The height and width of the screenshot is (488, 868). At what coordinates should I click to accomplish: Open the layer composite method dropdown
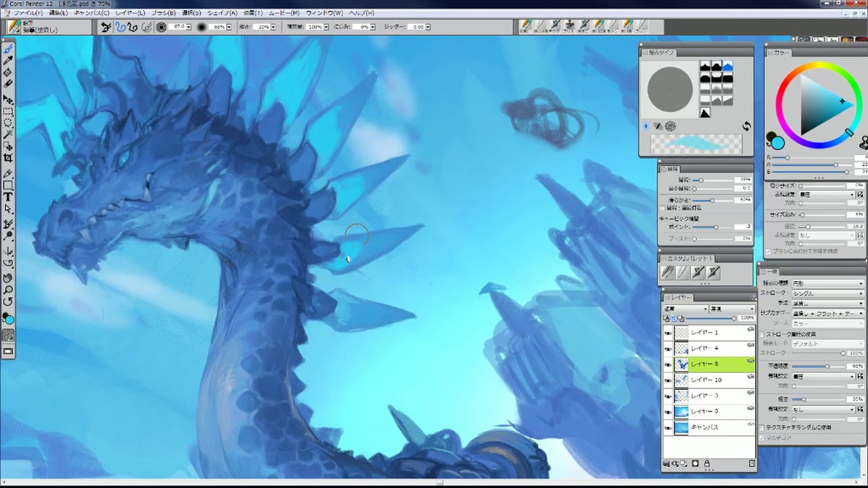[686, 309]
